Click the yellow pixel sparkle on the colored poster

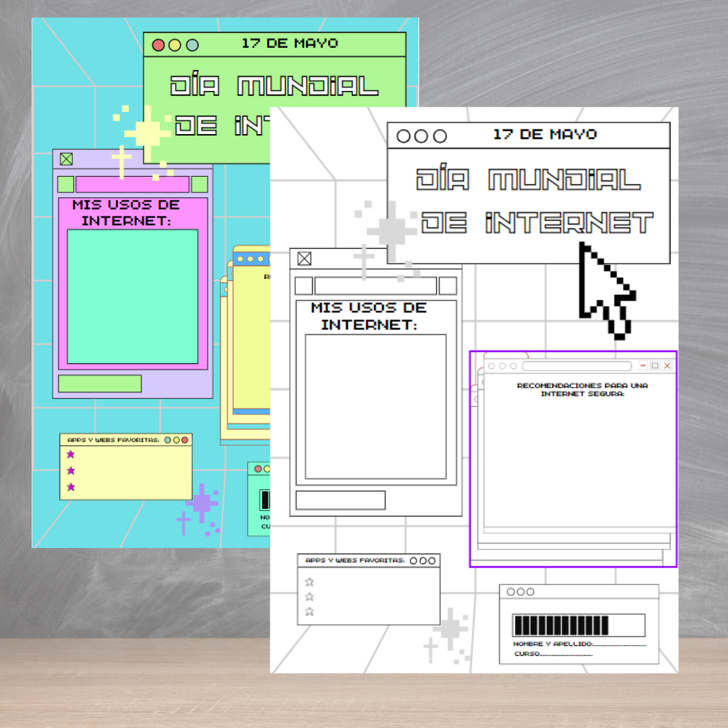(147, 133)
